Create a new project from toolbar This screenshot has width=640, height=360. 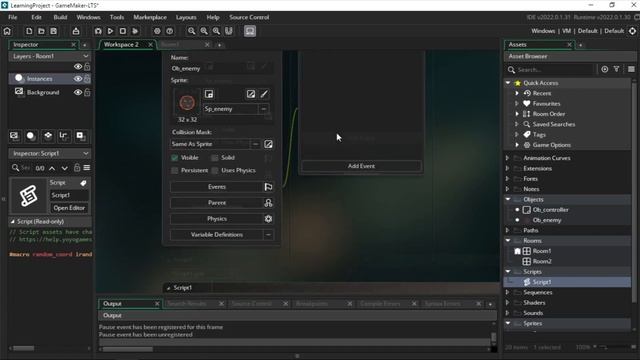(x=29, y=31)
